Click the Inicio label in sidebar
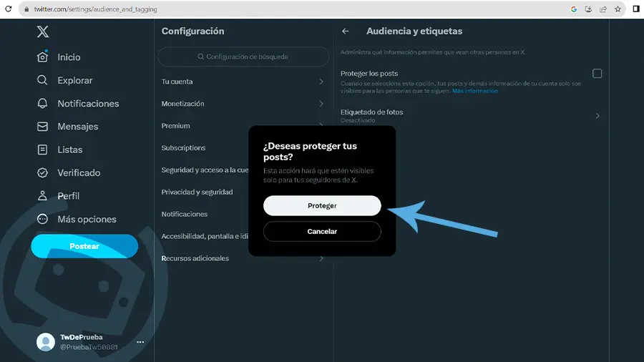Screen dimensions: 644x362 click(69, 57)
